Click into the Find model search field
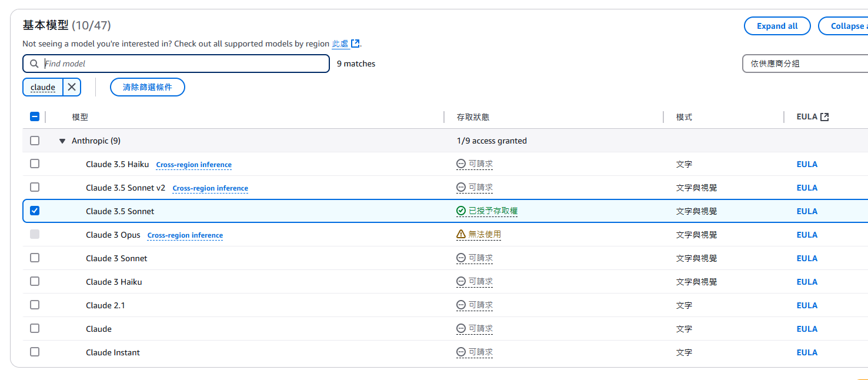 176,64
